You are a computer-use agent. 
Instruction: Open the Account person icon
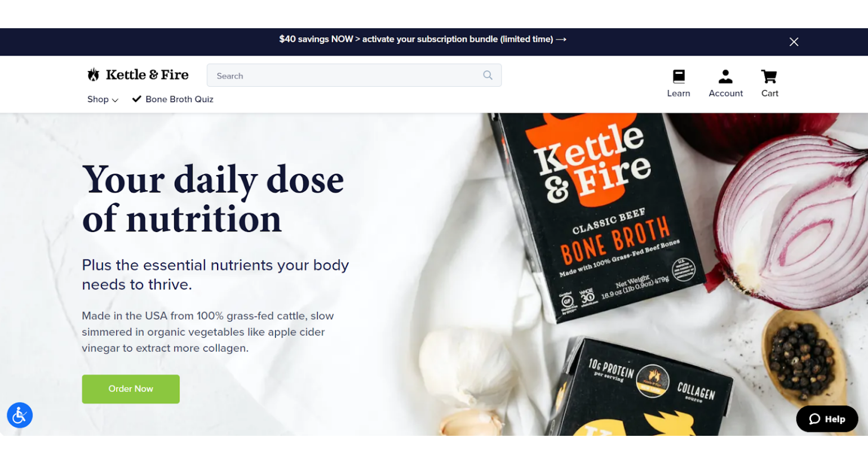[x=725, y=76]
